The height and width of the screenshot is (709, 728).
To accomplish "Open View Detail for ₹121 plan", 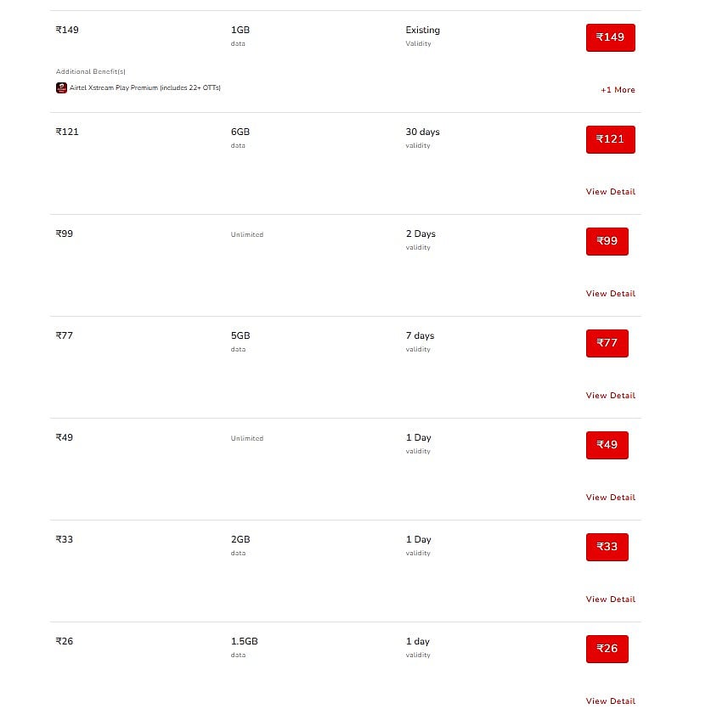I will 610,192.
